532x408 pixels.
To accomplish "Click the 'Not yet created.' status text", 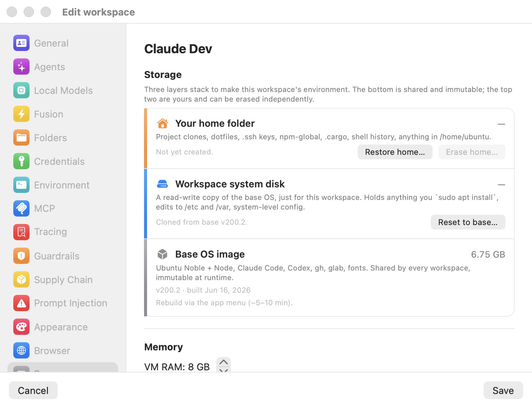I will pyautogui.click(x=184, y=152).
